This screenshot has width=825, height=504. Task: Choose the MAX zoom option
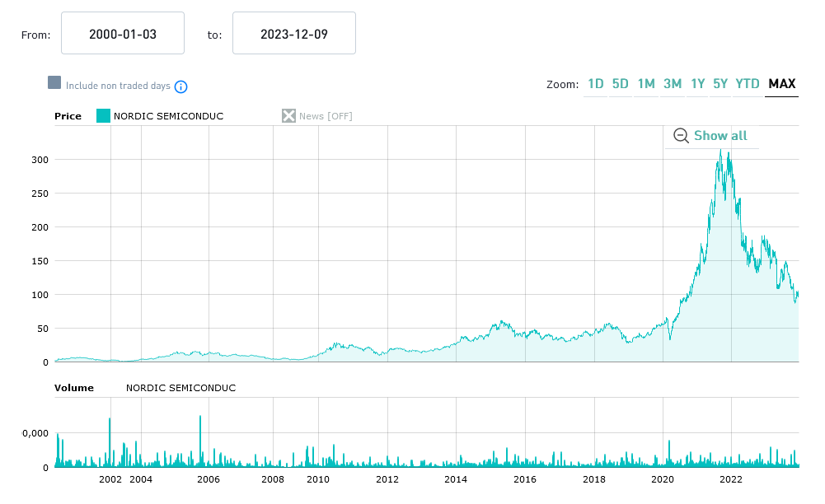pyautogui.click(x=781, y=84)
